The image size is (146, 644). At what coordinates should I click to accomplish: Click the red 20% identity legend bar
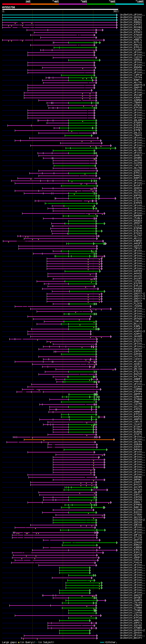pos(16,4)
